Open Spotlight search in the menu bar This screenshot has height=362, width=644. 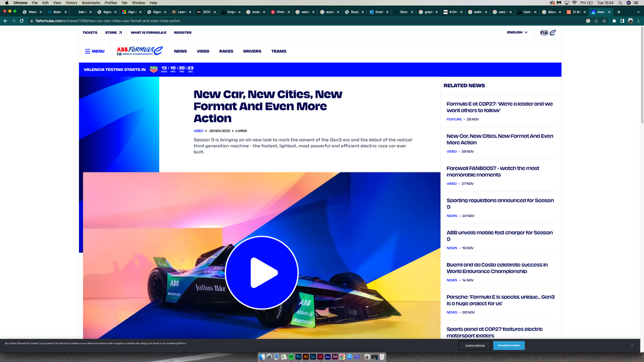(620, 3)
